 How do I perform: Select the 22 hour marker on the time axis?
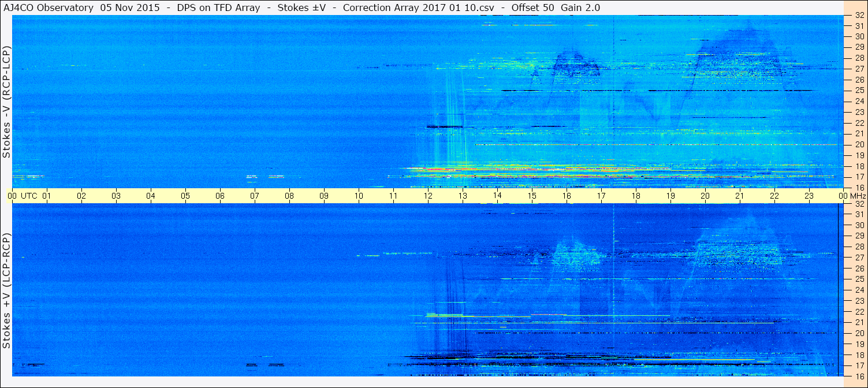click(x=774, y=196)
